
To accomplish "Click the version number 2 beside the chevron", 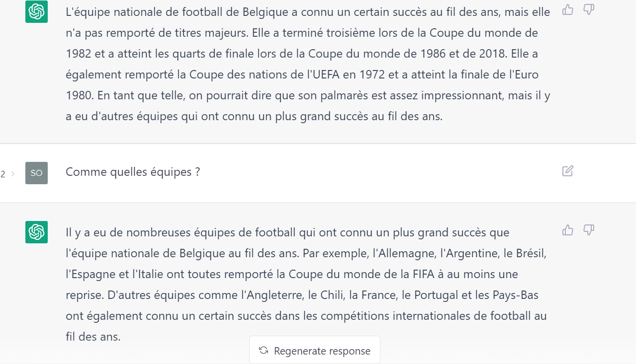I will click(x=3, y=174).
